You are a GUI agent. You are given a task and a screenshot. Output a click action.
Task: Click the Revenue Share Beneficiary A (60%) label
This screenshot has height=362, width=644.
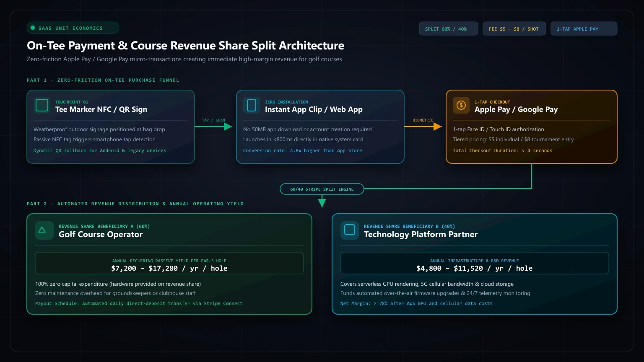click(104, 226)
